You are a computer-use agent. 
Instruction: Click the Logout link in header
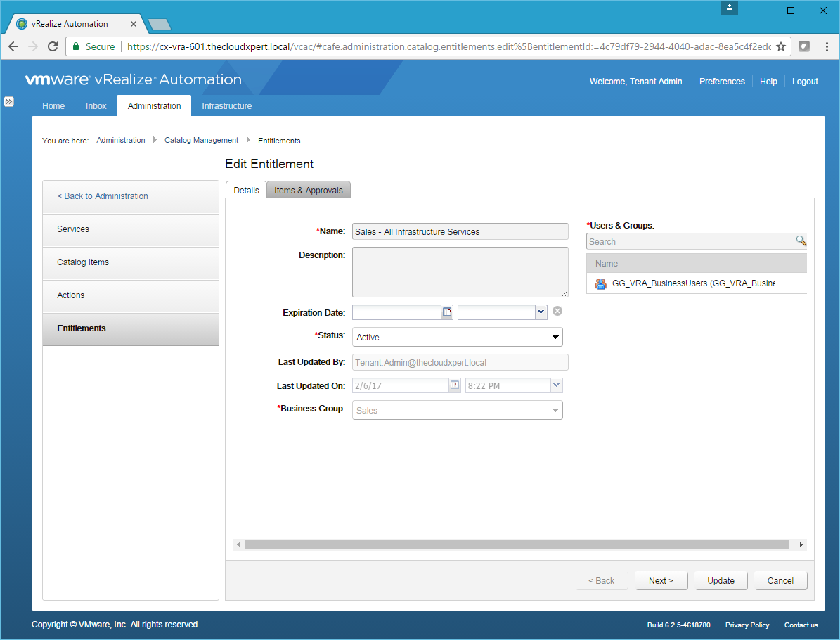click(x=805, y=82)
